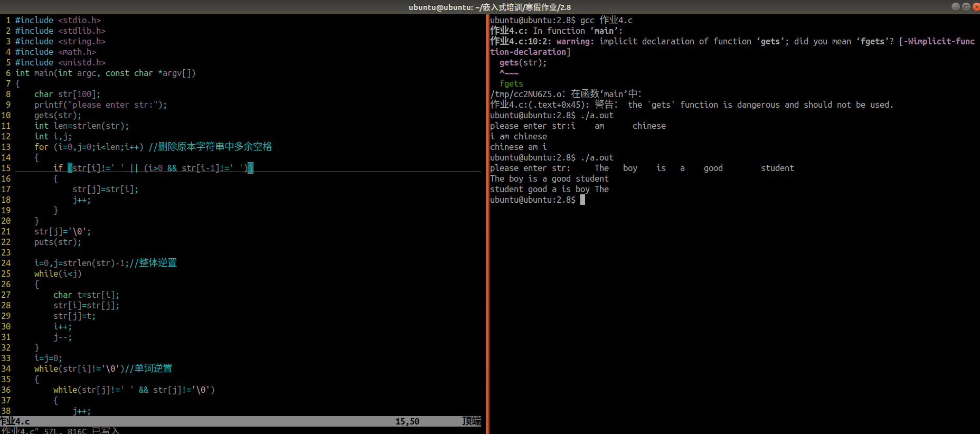This screenshot has width=980, height=434.
Task: Click the 'j++;' on line 18
Action: tap(81, 200)
